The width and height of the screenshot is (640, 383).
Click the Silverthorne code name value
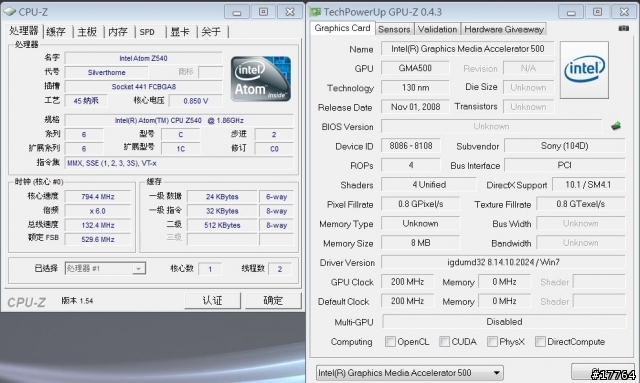pyautogui.click(x=107, y=73)
